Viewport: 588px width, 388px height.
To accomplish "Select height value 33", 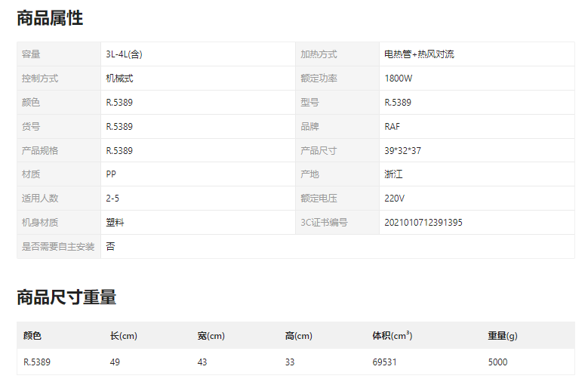I will [290, 362].
